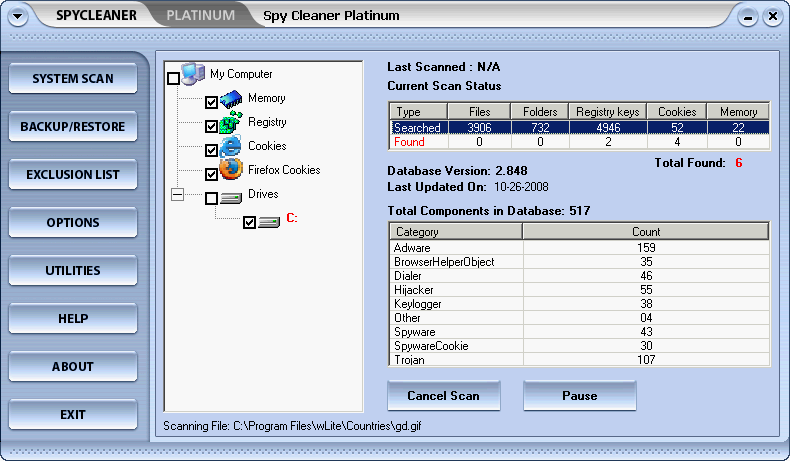Viewport: 790px width, 461px height.
Task: Click the Registry tree label
Action: tap(267, 122)
